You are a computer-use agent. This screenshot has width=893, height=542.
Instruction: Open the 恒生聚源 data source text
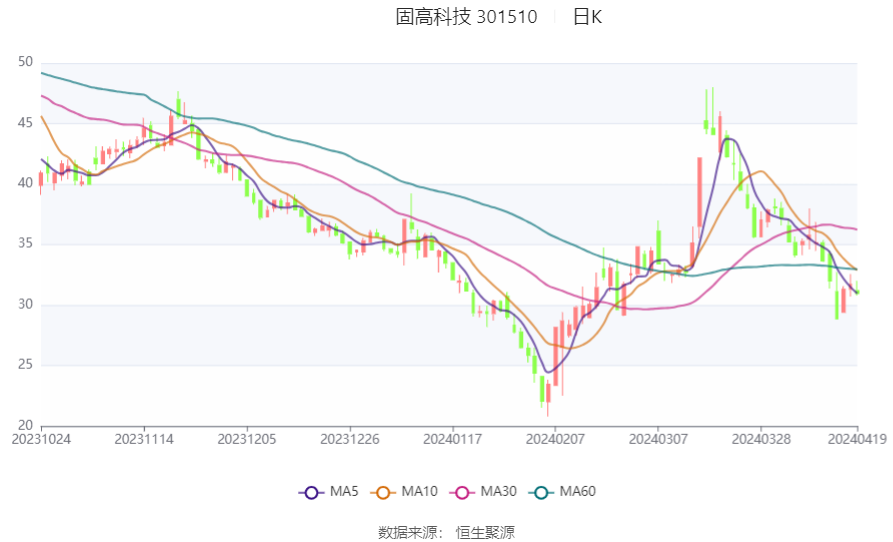click(x=485, y=532)
